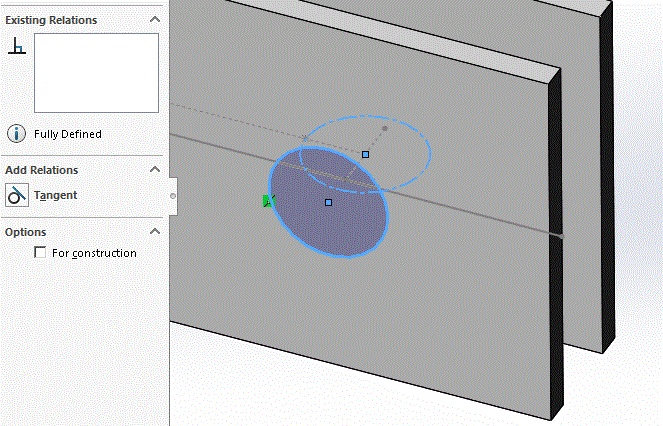663x426 pixels.
Task: Click the Existing Relations heading
Action: click(51, 20)
